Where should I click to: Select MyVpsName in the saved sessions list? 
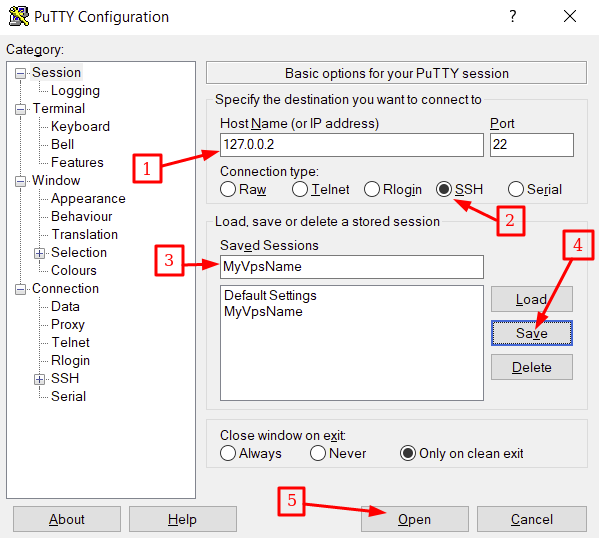[x=263, y=312]
